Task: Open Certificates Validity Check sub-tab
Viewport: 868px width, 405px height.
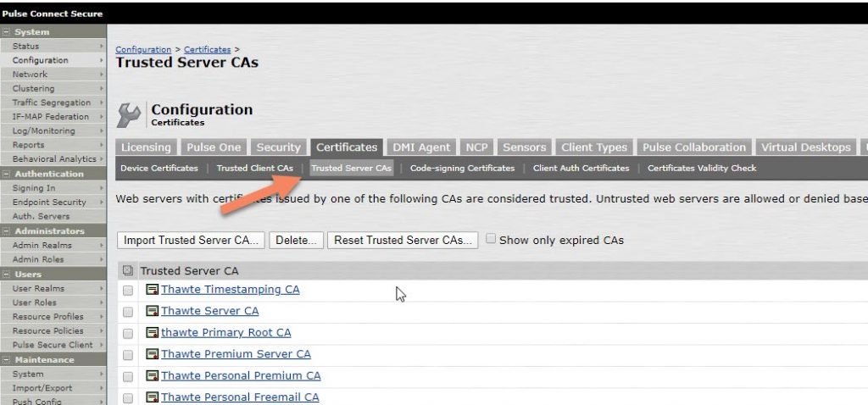Action: (702, 169)
